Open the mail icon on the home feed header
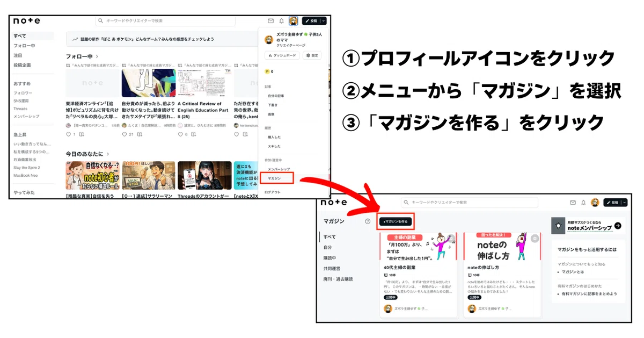This screenshot has height=338, width=644. tap(271, 21)
